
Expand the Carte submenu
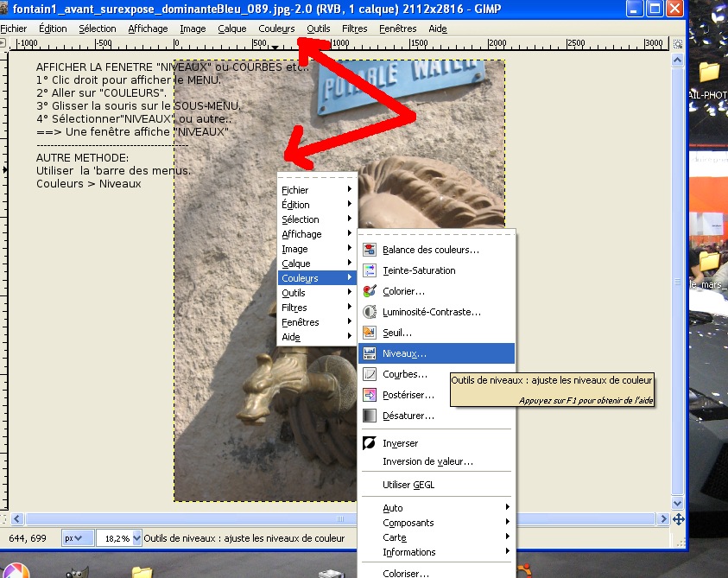[436, 537]
